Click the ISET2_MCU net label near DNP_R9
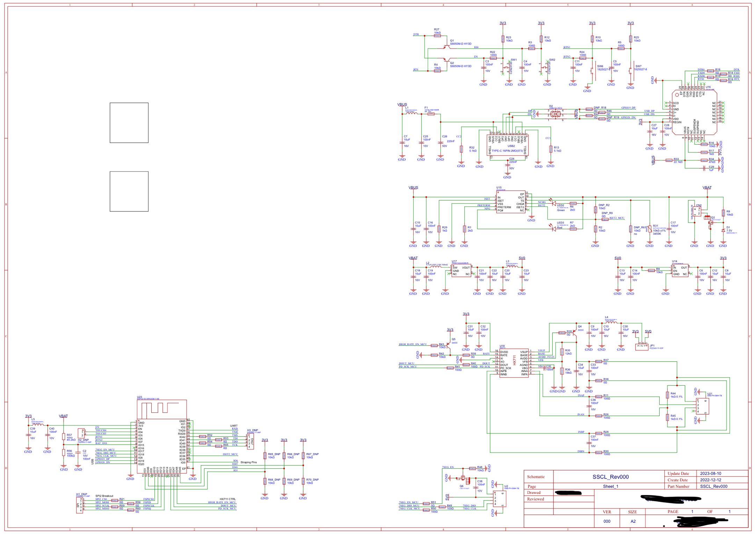The image size is (756, 534). pyautogui.click(x=617, y=218)
